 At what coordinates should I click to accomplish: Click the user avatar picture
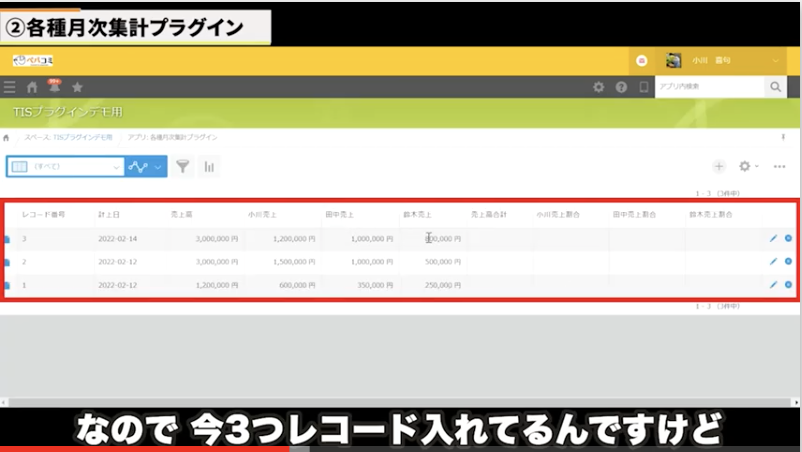(x=673, y=60)
